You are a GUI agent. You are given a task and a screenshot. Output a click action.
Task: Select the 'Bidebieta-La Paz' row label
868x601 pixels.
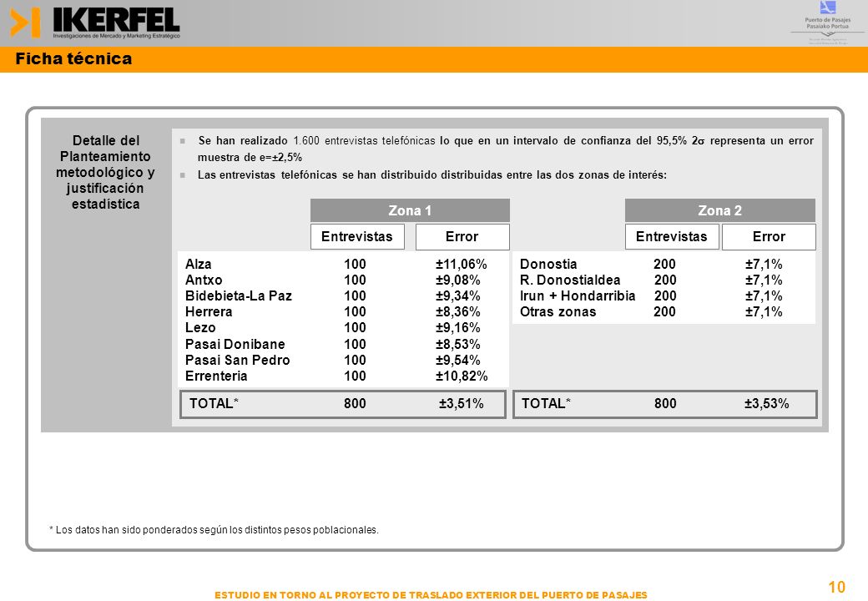point(239,296)
